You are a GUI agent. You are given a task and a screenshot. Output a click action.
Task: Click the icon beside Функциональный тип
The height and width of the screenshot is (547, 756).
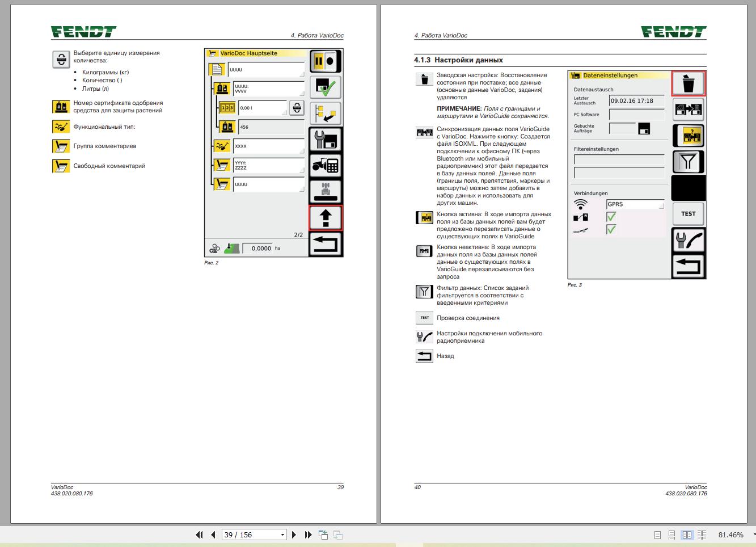tap(61, 127)
